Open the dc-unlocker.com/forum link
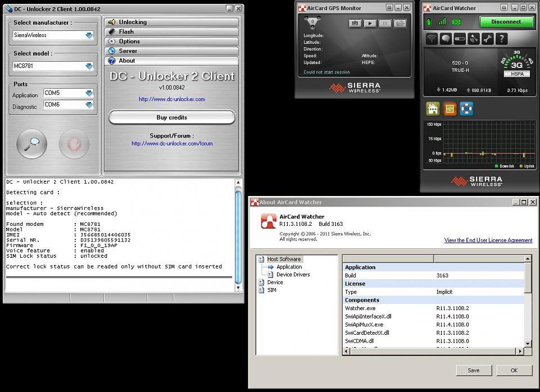This screenshot has height=392, width=540. [172, 144]
